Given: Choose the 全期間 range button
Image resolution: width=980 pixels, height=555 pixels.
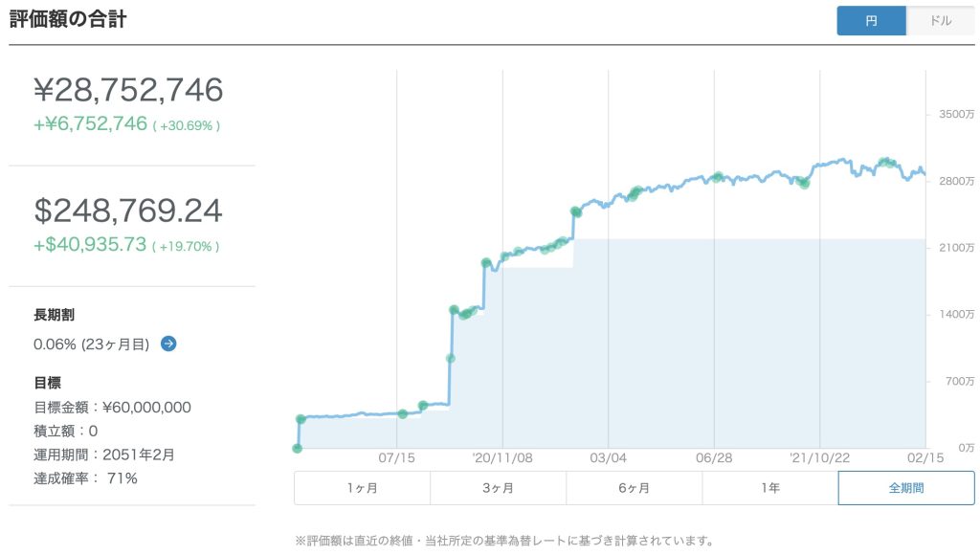Looking at the screenshot, I should tap(906, 488).
